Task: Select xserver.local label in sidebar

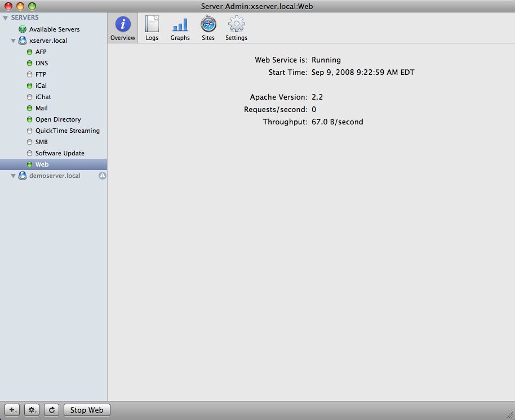Action: coord(48,41)
